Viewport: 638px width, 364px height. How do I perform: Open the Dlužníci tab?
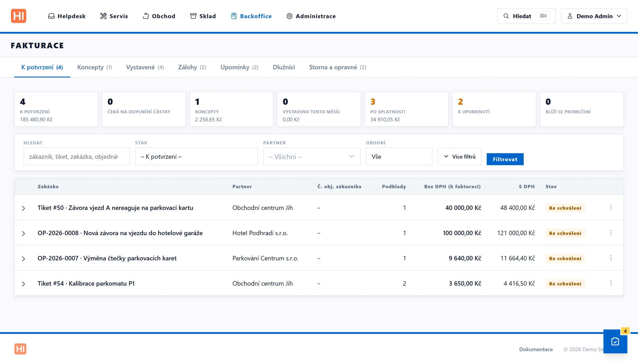[x=284, y=67]
